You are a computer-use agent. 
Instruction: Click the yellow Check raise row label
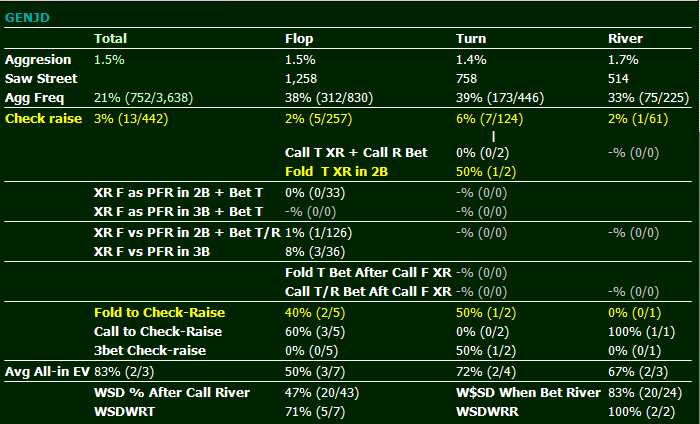coord(44,118)
